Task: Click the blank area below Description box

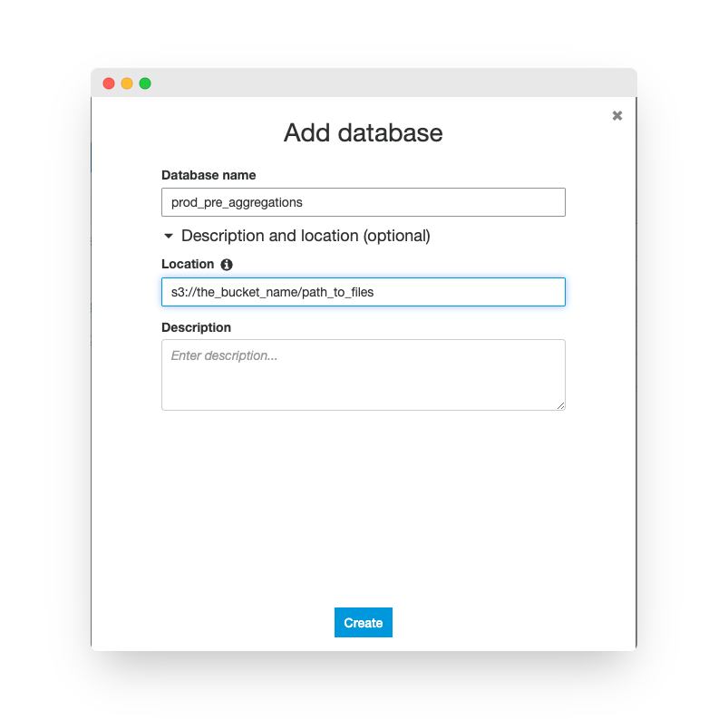Action: (x=363, y=508)
